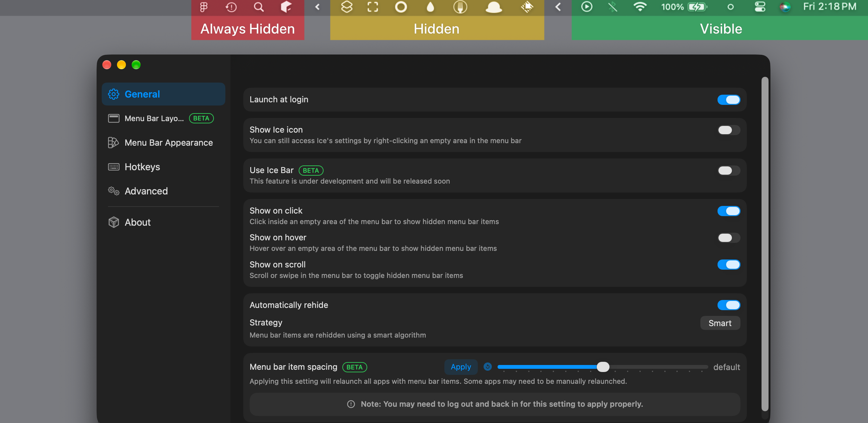This screenshot has width=868, height=423.
Task: Switch to the Advanced settings pane
Action: click(164, 191)
